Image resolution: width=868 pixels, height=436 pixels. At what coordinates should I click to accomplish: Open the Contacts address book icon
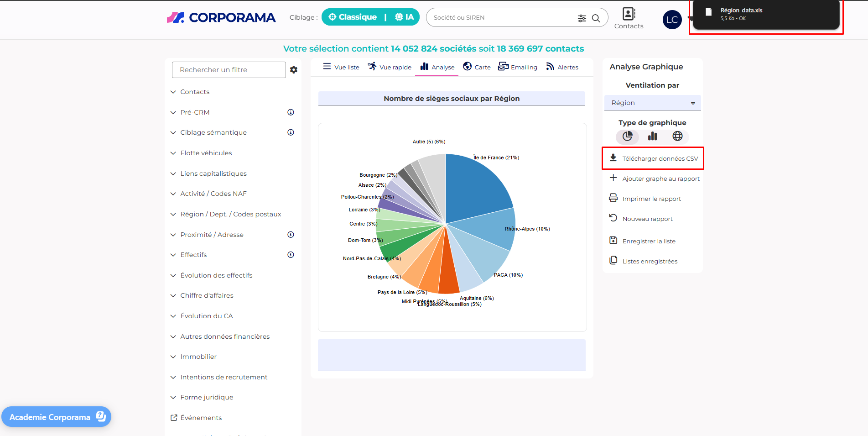629,14
